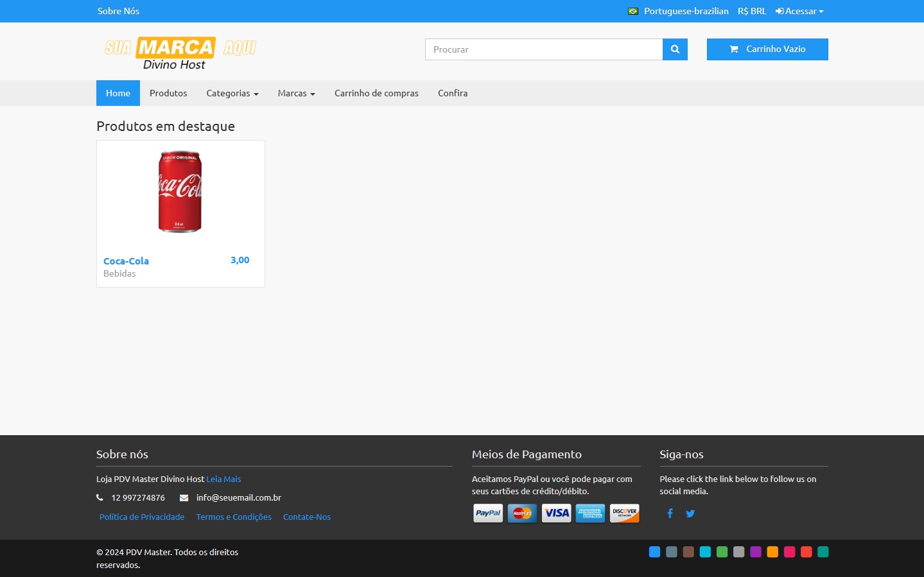Click the Carrinho Vazio cart button
The width and height of the screenshot is (924, 577).
point(767,49)
